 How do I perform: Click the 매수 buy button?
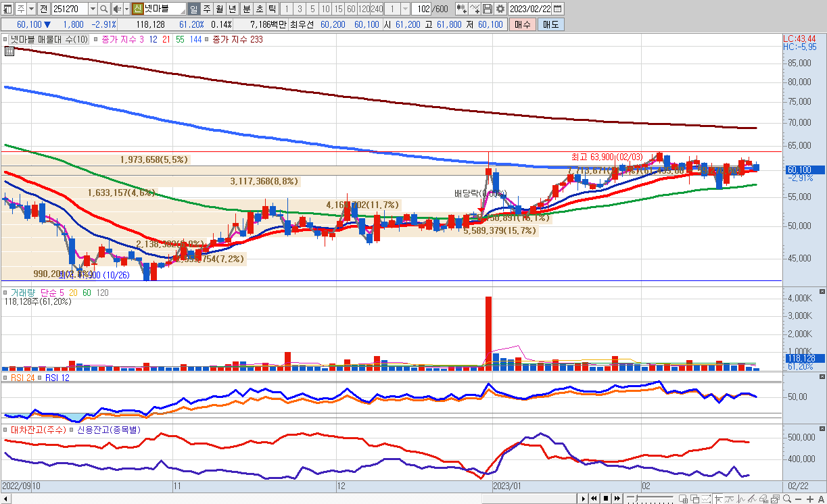point(522,24)
